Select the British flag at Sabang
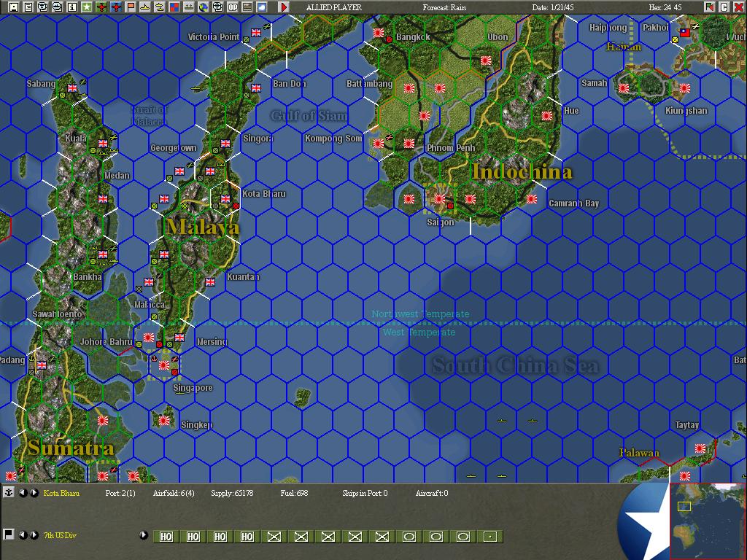Image resolution: width=747 pixels, height=560 pixels. 72,88
